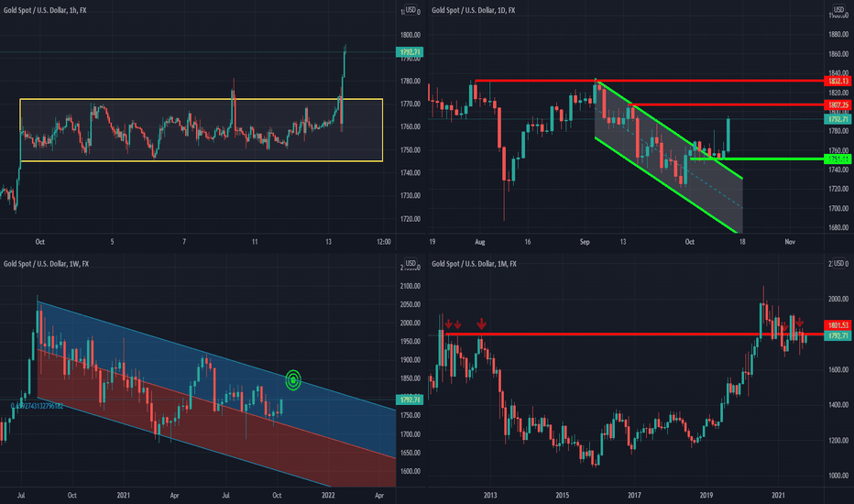Screen dimensions: 854x504
Task: Click the 1720.00 price level on 1h chart
Action: coord(411,219)
